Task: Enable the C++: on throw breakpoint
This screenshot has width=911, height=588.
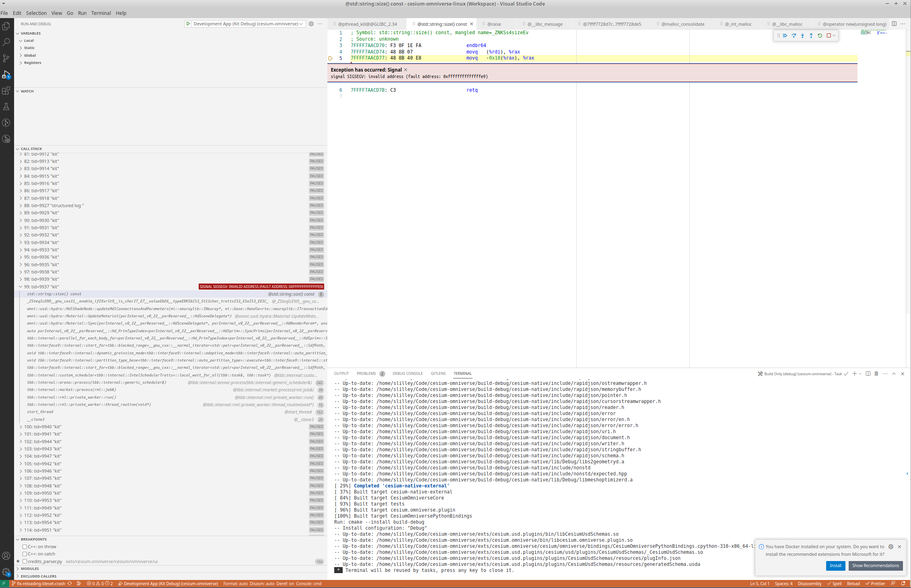Action: (25, 547)
